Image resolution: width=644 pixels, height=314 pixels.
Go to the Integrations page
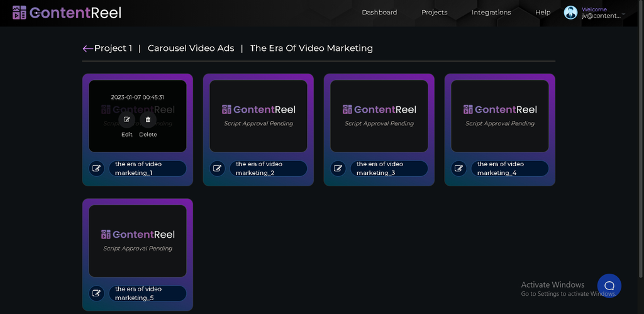[x=491, y=13]
